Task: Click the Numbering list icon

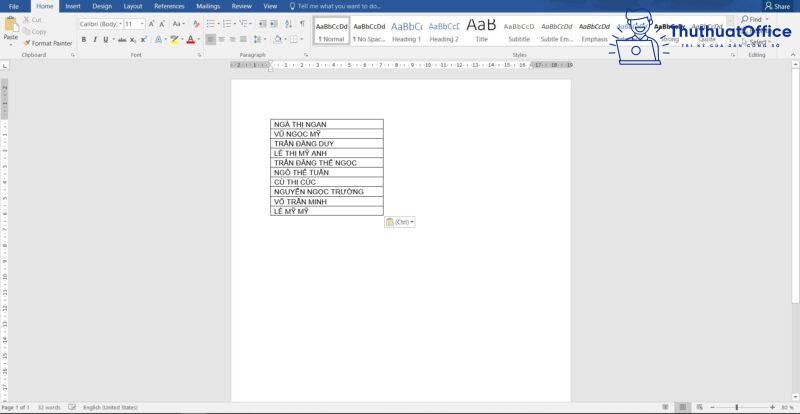Action: 227,24
